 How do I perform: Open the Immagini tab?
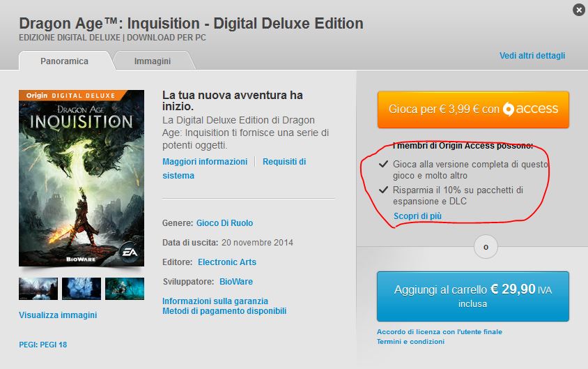pyautogui.click(x=153, y=61)
